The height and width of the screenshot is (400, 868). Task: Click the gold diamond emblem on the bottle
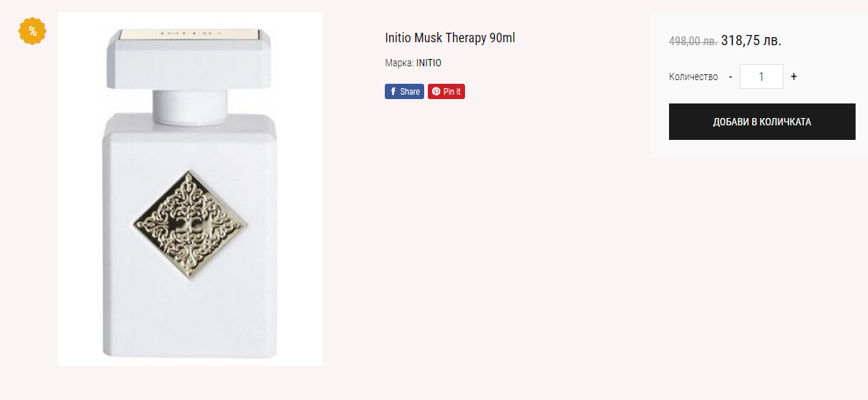[190, 224]
